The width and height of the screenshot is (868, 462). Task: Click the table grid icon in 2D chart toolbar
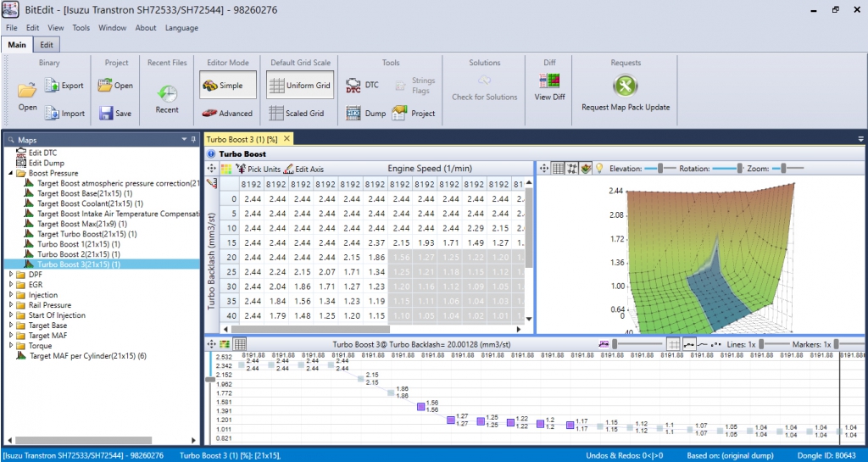(240, 344)
